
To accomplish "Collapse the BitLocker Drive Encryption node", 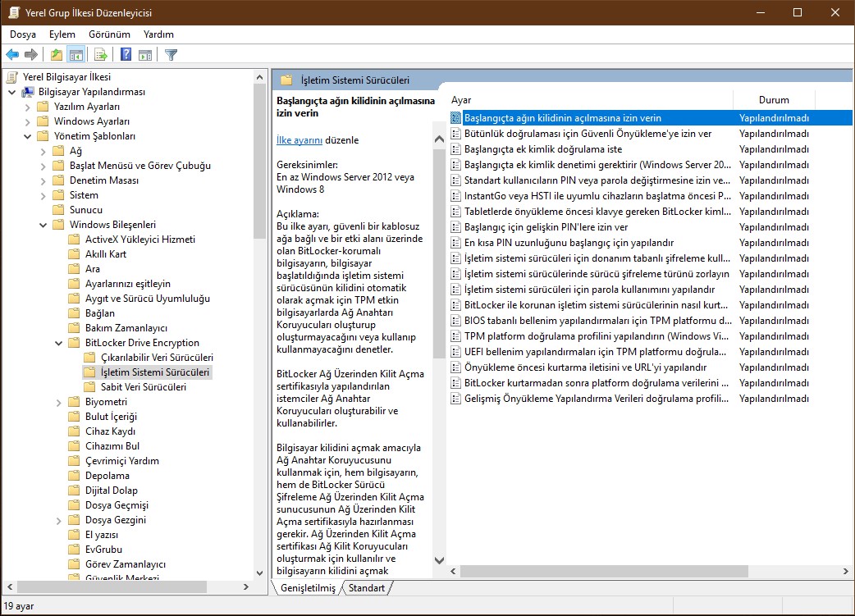I will pyautogui.click(x=59, y=343).
